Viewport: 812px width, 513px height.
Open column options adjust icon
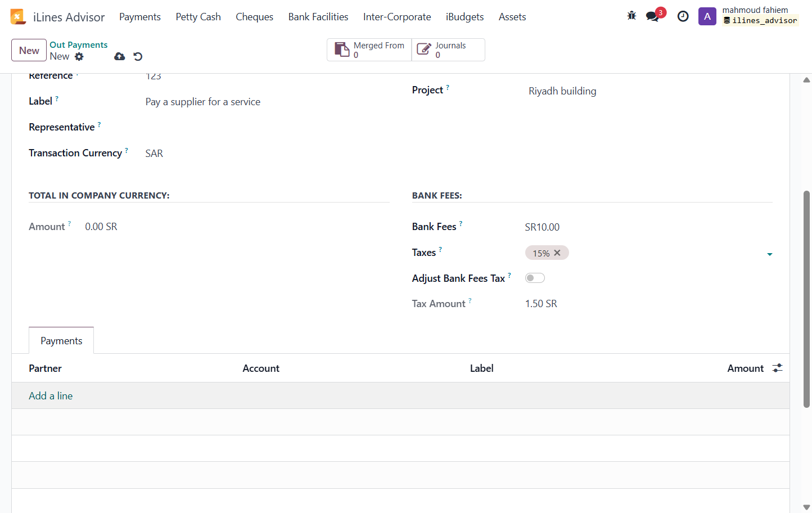click(x=777, y=368)
